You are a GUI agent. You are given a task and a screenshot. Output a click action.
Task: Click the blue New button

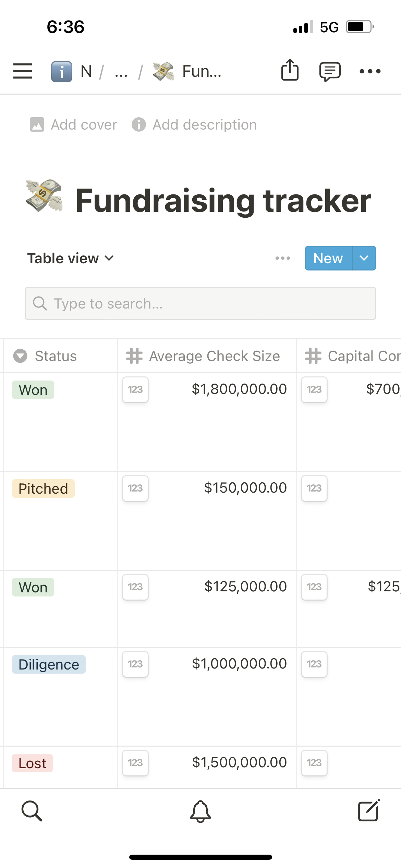coord(328,258)
